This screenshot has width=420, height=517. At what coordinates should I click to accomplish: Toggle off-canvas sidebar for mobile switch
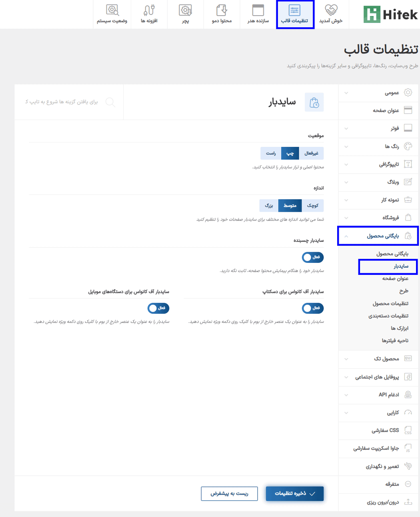coord(158,308)
